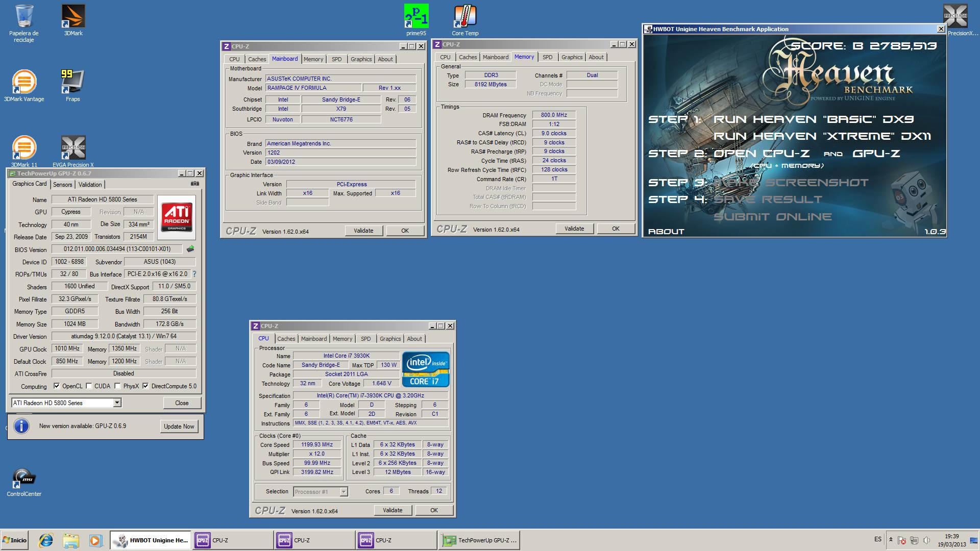Click the Inicio start button
The image size is (980, 551).
point(15,540)
